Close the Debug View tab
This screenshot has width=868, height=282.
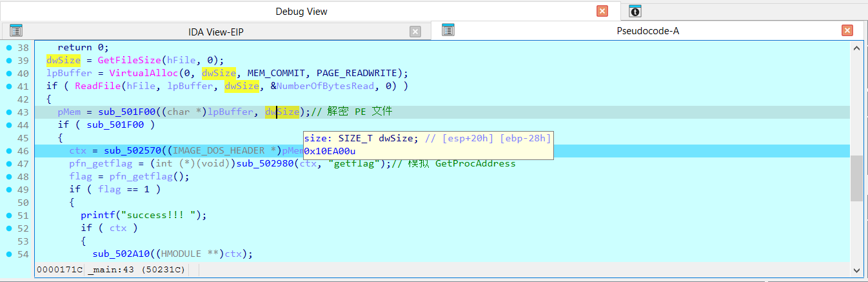tap(602, 11)
